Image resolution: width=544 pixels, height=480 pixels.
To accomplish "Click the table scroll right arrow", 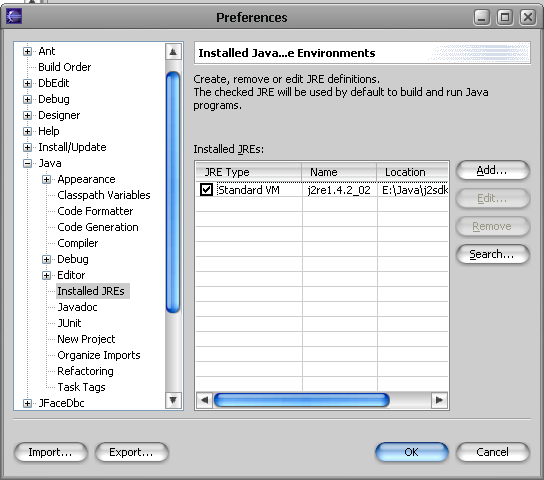I will click(439, 400).
